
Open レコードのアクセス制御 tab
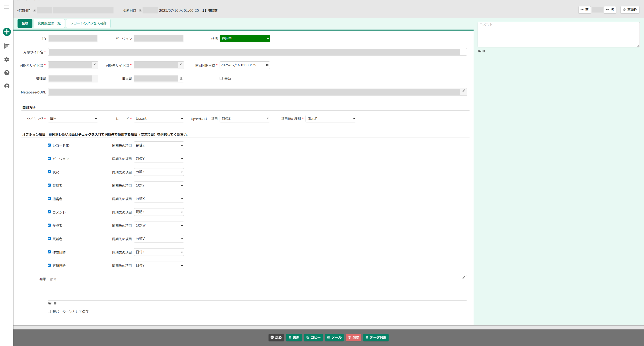(88, 23)
